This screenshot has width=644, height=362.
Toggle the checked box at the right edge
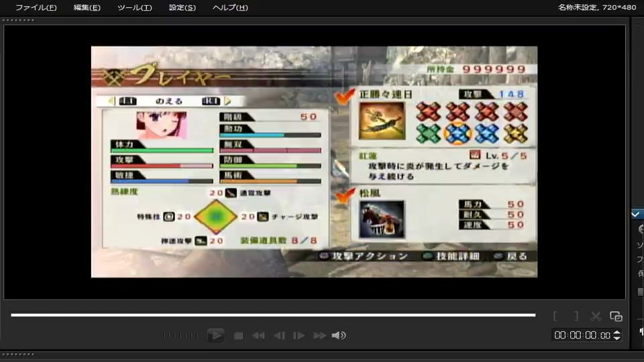636,215
